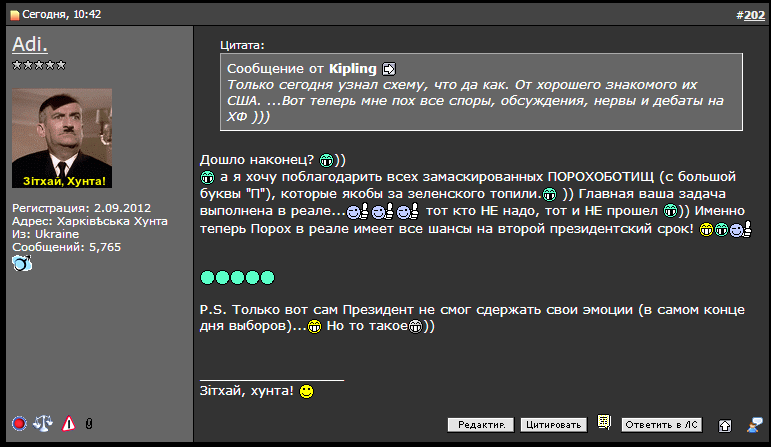Click the yellow grinning smiley after 'дня выборов)...'
Viewport: 771px width, 447px height.
point(314,326)
